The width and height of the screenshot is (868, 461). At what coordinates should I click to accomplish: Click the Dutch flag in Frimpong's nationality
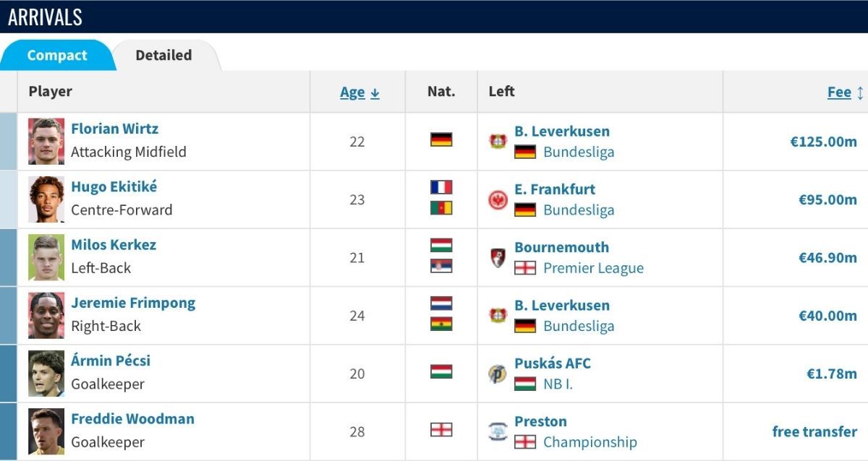(x=441, y=303)
